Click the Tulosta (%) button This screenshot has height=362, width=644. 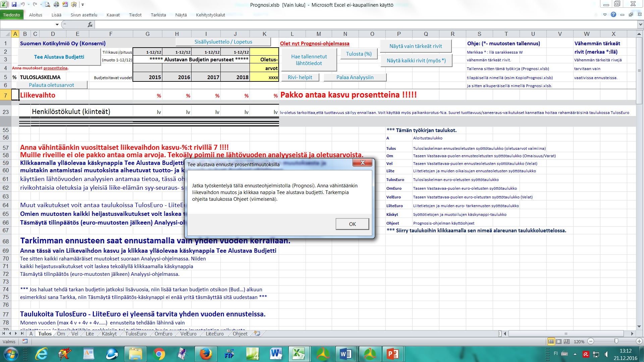point(359,54)
